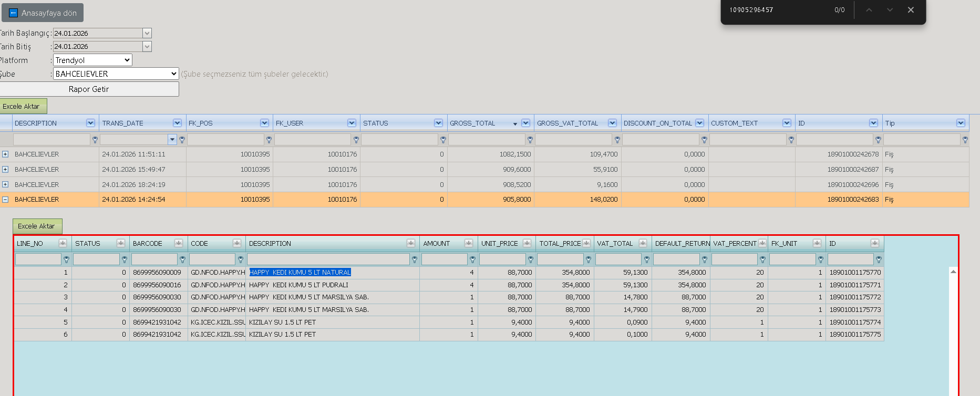Expand the 11:51:11 BAHCELIEVLER row
Viewport: 980px width, 396px height.
pos(5,154)
